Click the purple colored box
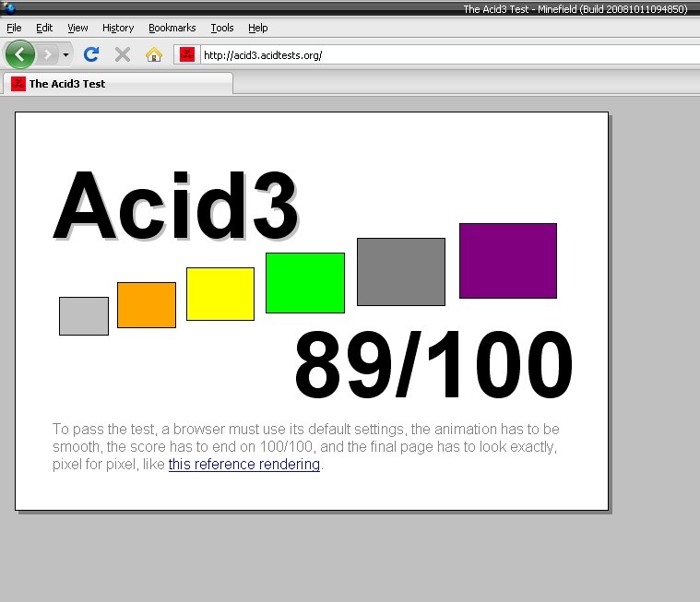 508,261
